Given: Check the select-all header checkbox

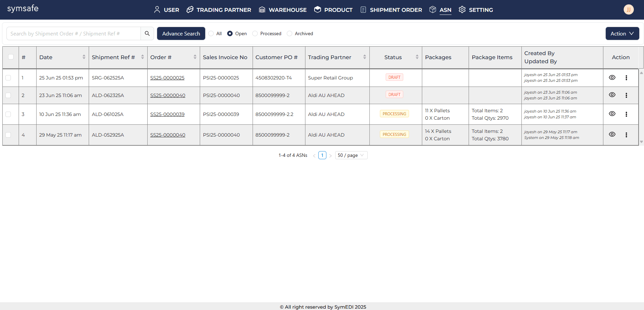Looking at the screenshot, I should (11, 57).
